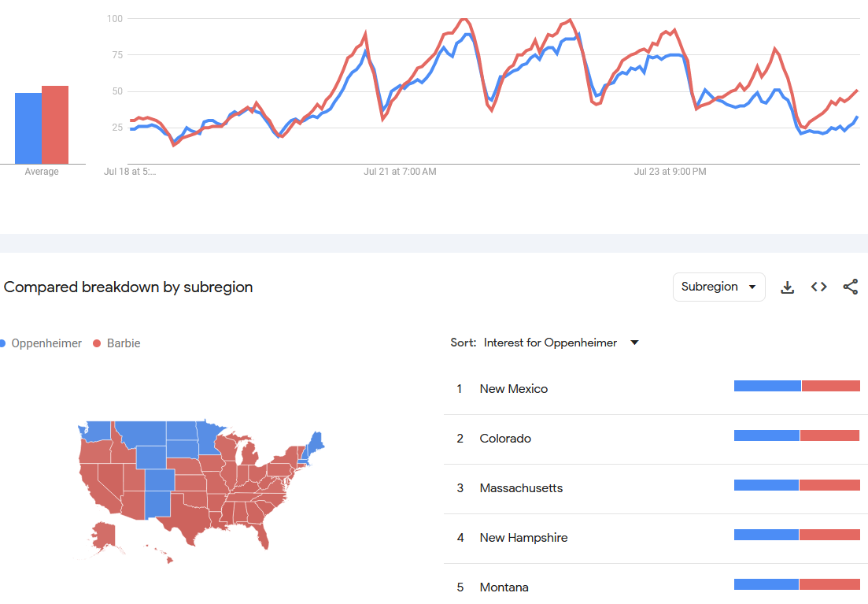This screenshot has height=604, width=868.
Task: Download the subregion breakdown as CSV
Action: pyautogui.click(x=787, y=287)
